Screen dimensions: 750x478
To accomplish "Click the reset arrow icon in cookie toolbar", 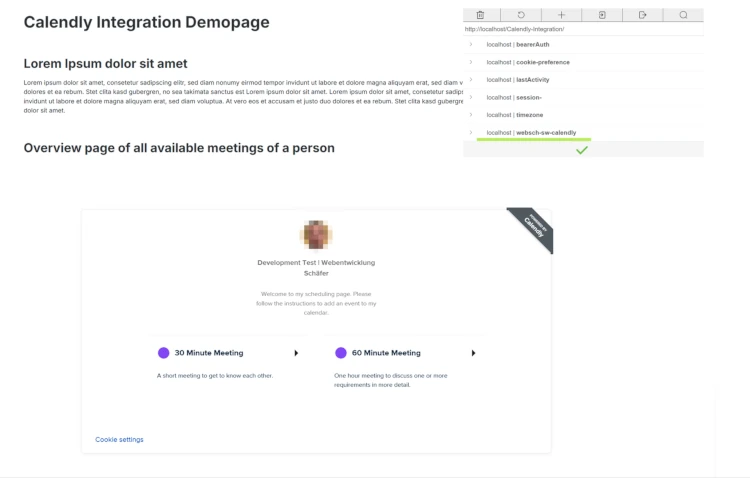I will point(521,15).
